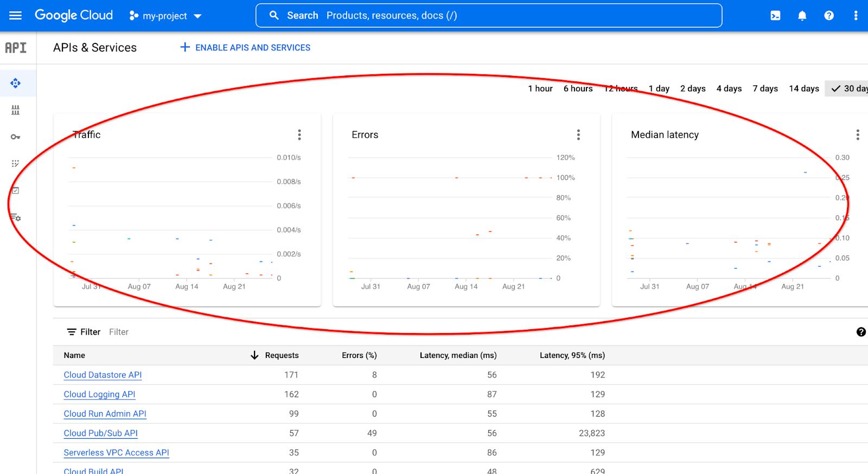Expand the my-project project selector
The width and height of the screenshot is (868, 474).
point(165,16)
